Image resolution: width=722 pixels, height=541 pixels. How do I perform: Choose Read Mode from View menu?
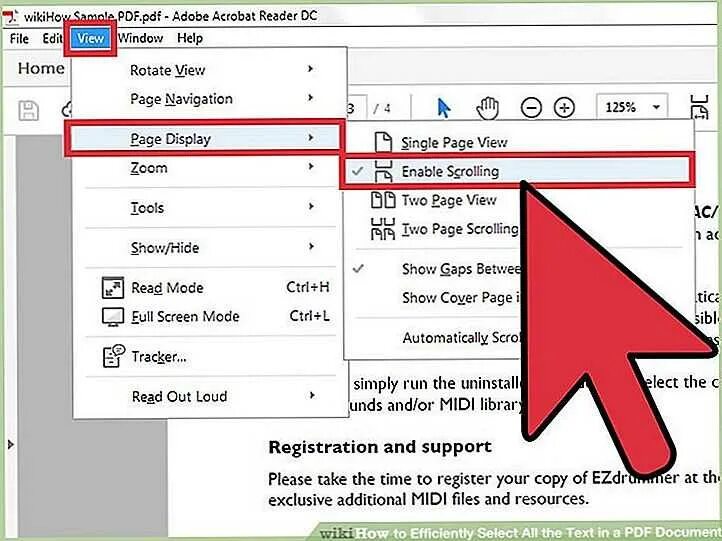tap(210, 288)
